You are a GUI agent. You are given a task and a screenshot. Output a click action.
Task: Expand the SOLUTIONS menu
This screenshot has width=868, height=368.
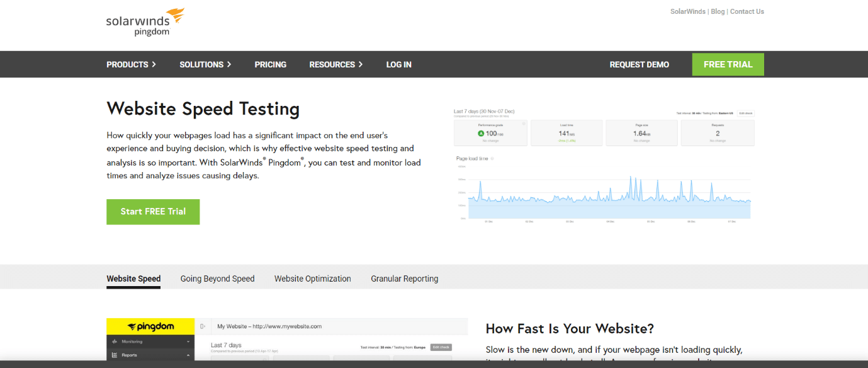coord(205,64)
